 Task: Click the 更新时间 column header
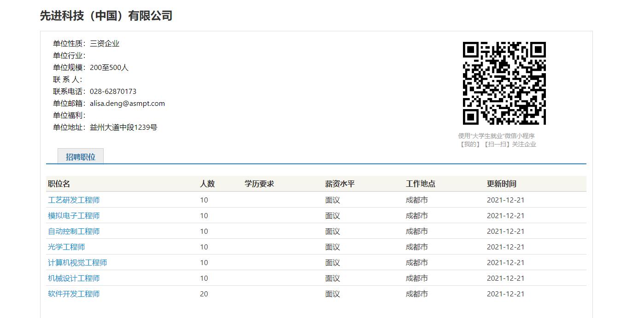(x=502, y=184)
